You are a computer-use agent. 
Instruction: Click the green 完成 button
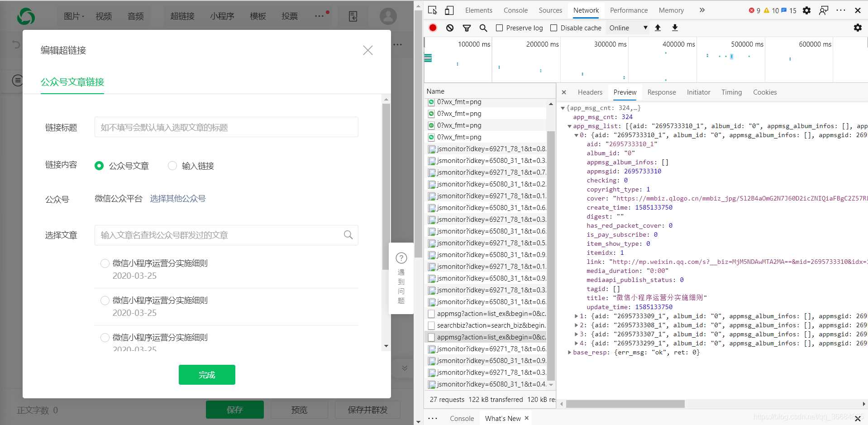pyautogui.click(x=207, y=375)
